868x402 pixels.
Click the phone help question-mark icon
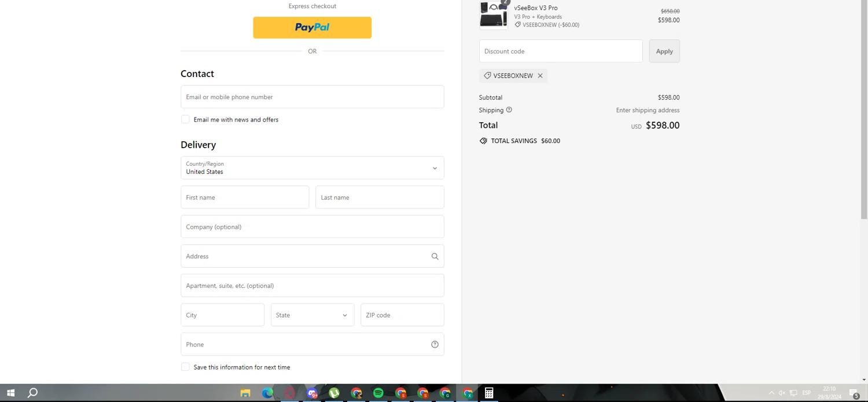(x=435, y=345)
